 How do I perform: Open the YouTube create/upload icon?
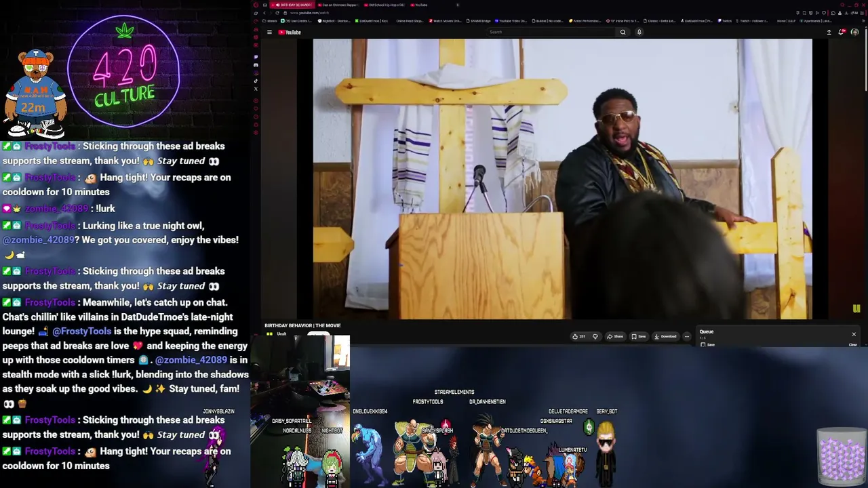829,32
